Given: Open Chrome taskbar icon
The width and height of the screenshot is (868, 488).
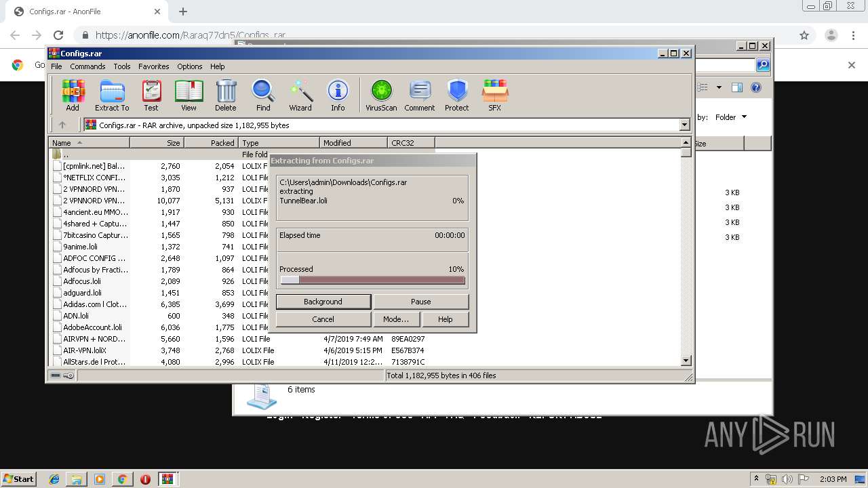Looking at the screenshot, I should click(x=122, y=479).
